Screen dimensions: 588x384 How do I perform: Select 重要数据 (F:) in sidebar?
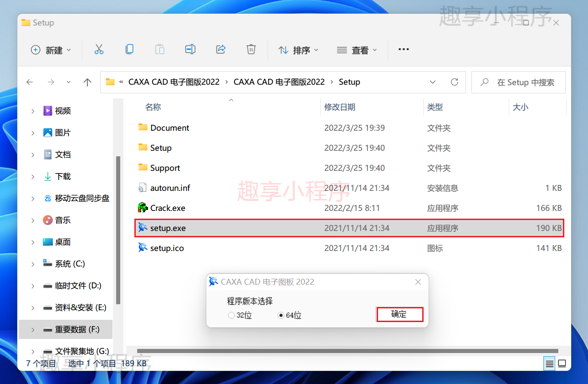click(x=66, y=329)
